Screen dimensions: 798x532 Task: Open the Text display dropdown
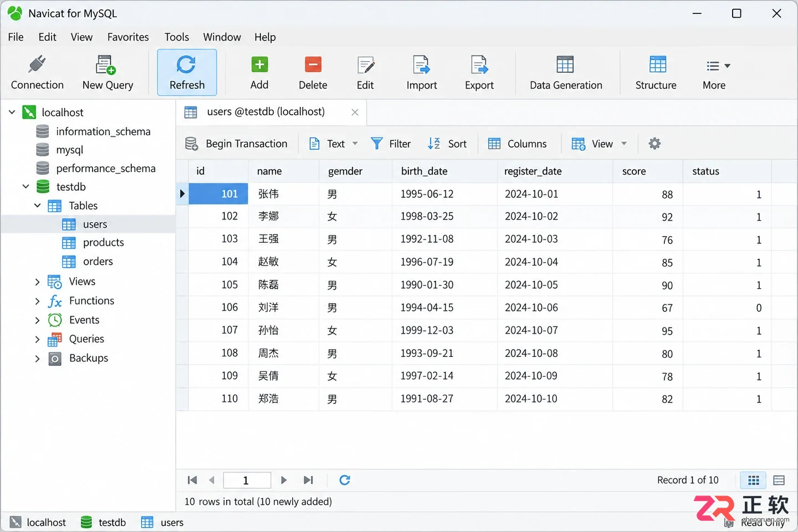[x=334, y=144]
